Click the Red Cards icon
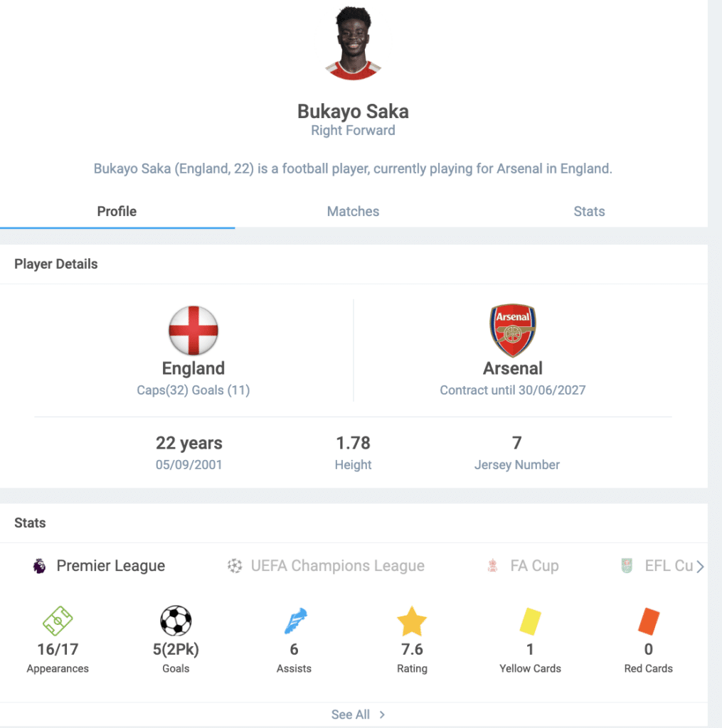The width and height of the screenshot is (722, 728). point(648,621)
